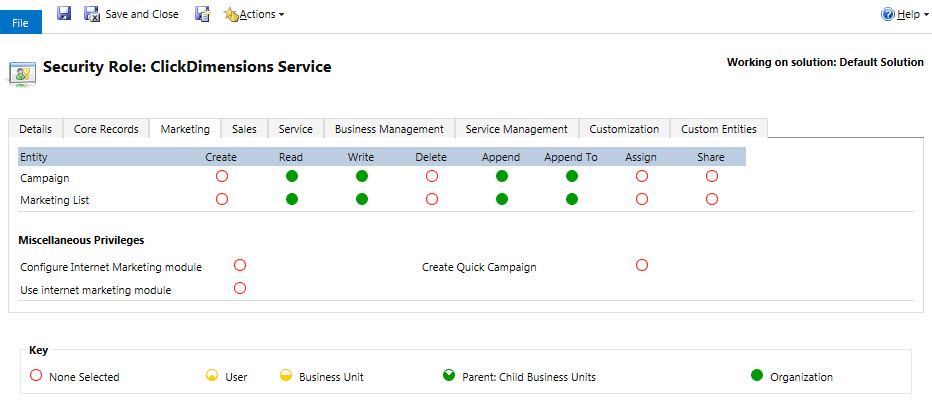Viewport: 932px width, 406px height.
Task: Click the Security Role header icon
Action: 22,74
